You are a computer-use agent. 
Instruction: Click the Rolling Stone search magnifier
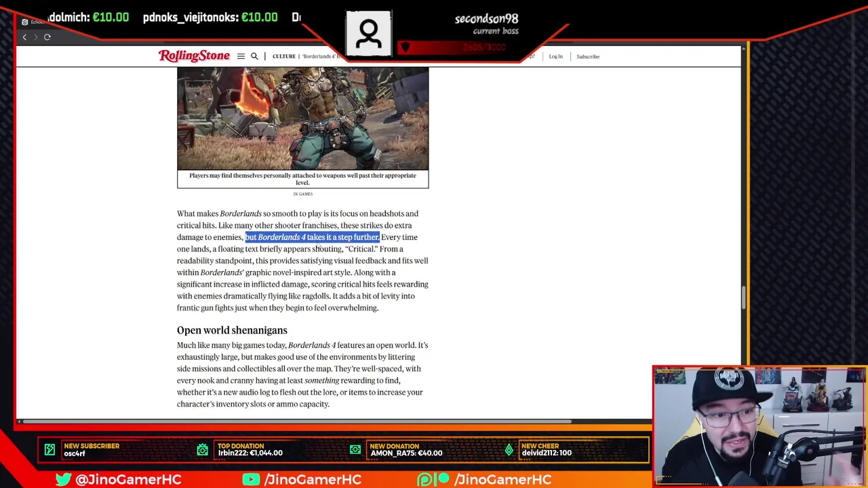pos(254,56)
